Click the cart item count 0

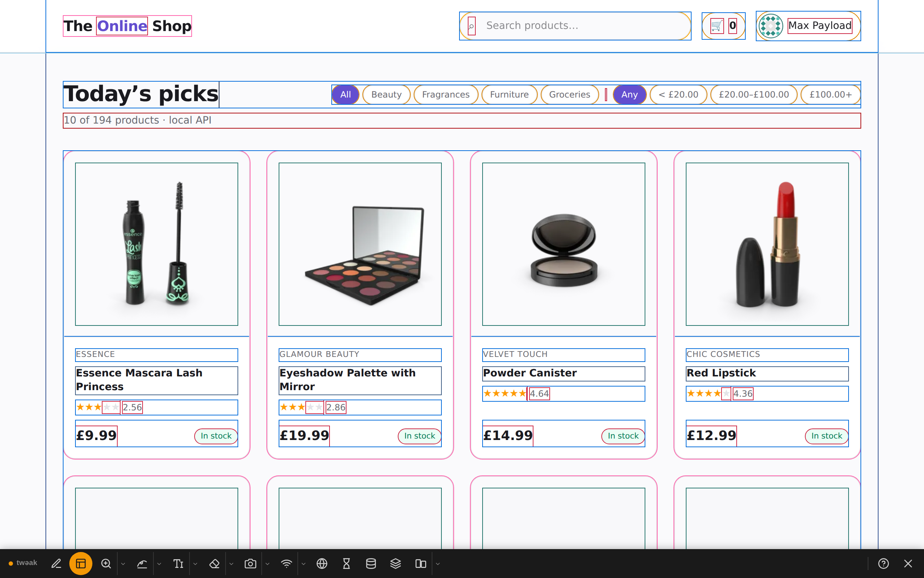[732, 26]
